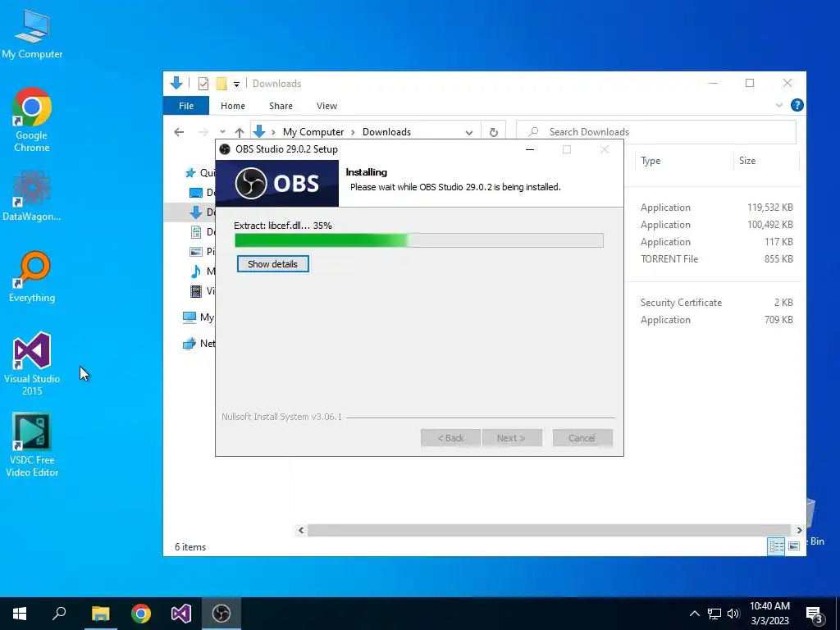The height and width of the screenshot is (630, 840).
Task: Launch Google Chrome from the desktop
Action: click(32, 120)
